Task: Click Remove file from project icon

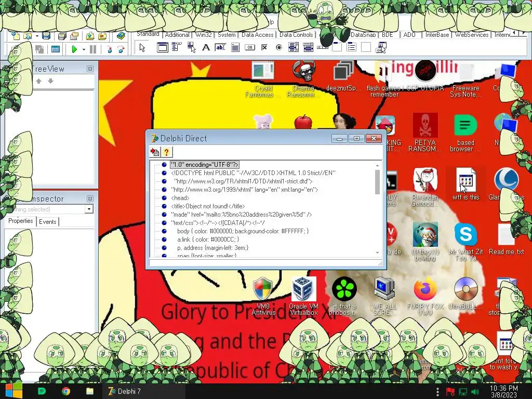Action: (102, 36)
